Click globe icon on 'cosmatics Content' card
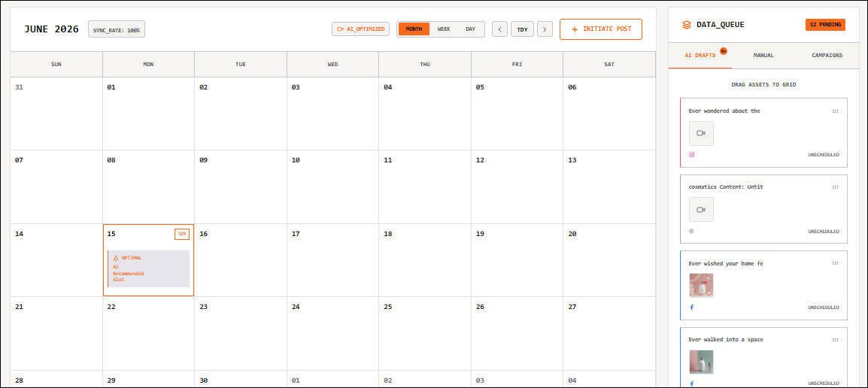 (691, 232)
